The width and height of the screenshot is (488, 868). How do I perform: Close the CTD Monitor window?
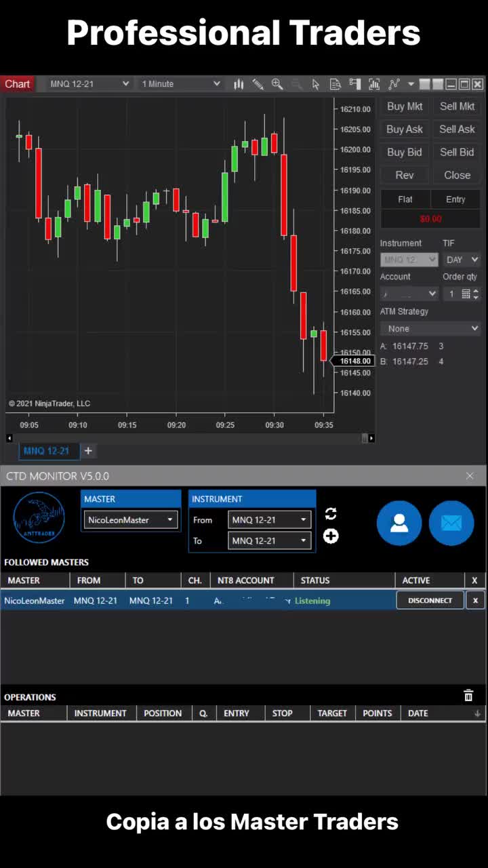(470, 476)
